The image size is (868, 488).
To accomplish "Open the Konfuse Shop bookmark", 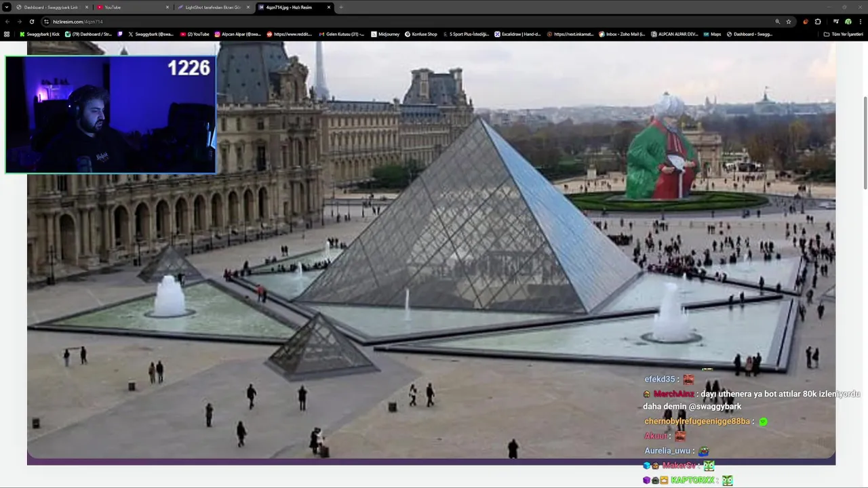I will pos(421,34).
